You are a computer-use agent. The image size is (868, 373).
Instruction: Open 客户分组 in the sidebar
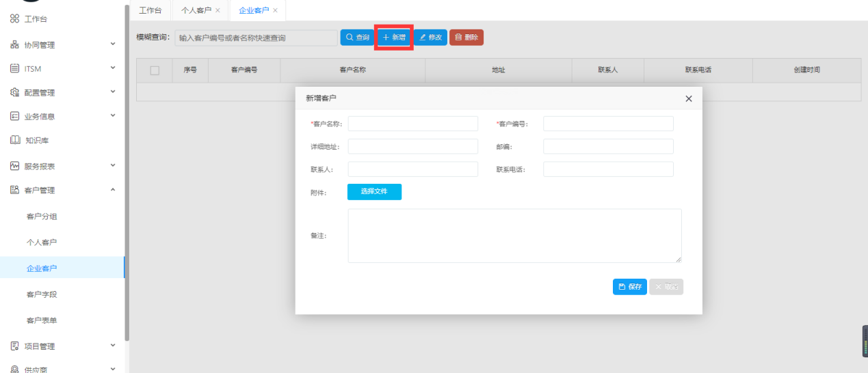(42, 217)
